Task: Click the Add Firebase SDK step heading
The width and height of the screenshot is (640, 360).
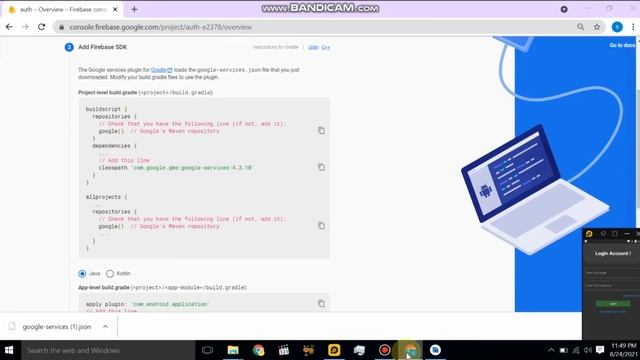Action: coord(102,47)
